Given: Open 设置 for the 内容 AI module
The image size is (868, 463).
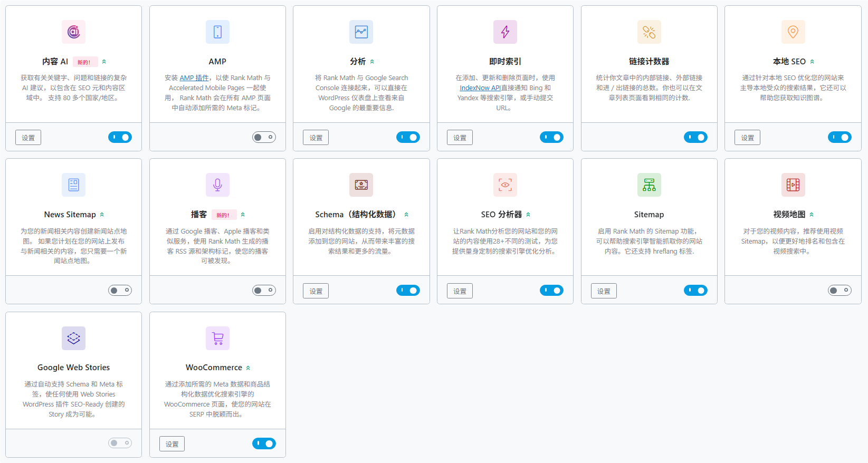Looking at the screenshot, I should click(28, 138).
